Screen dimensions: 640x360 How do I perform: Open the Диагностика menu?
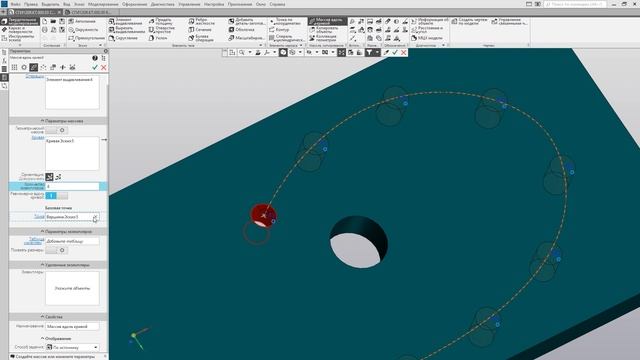point(163,4)
